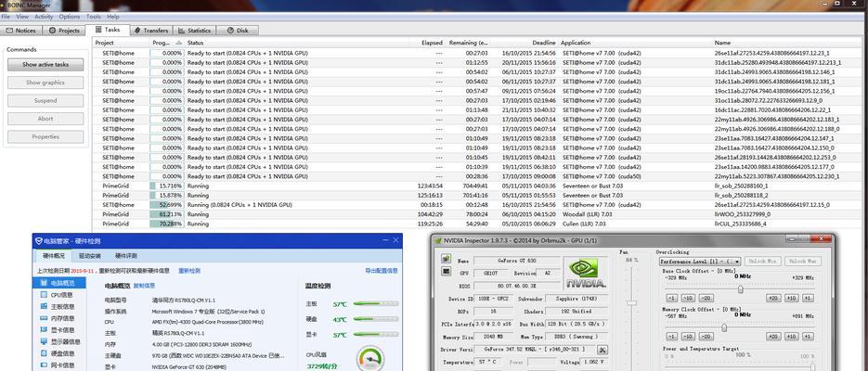
Task: Open the Help menu in BOINC Manager
Action: tap(113, 17)
